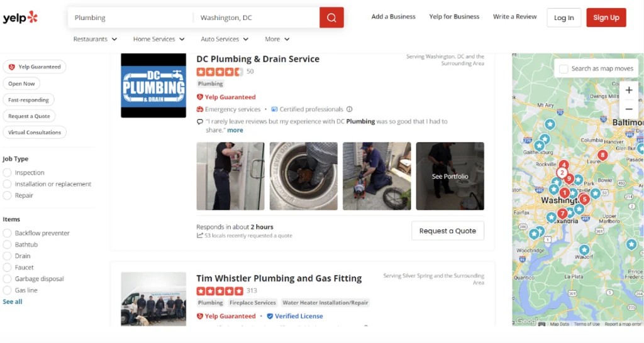Expand Items list with See all

click(13, 302)
